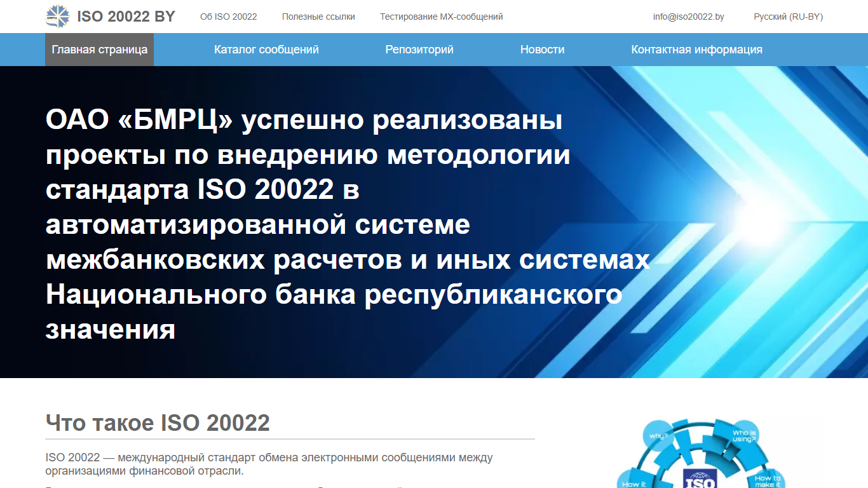This screenshot has width=868, height=488.
Task: Click the hero banner headline about ОАО «БМРЦ»
Action: click(348, 225)
